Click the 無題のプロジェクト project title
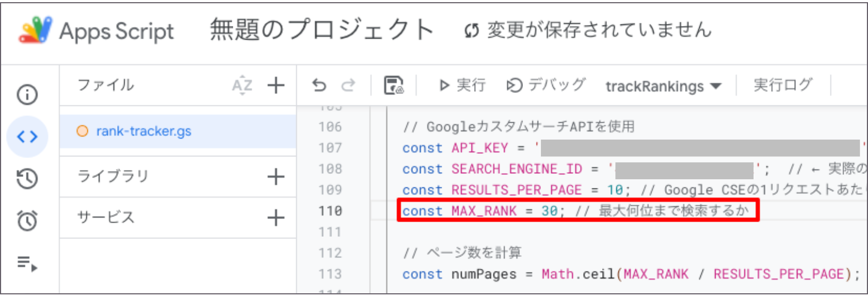This screenshot has height=296, width=868. [322, 30]
